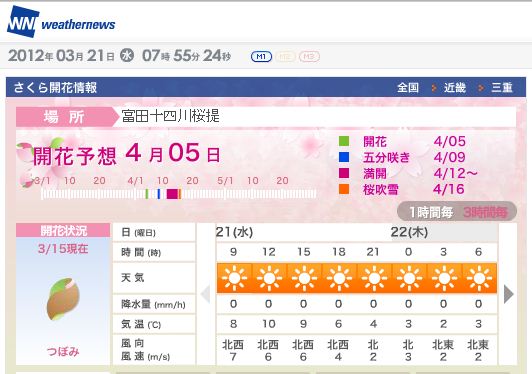Switch to 1時間毎 hourly view
This screenshot has height=374, width=532.
pos(431,212)
